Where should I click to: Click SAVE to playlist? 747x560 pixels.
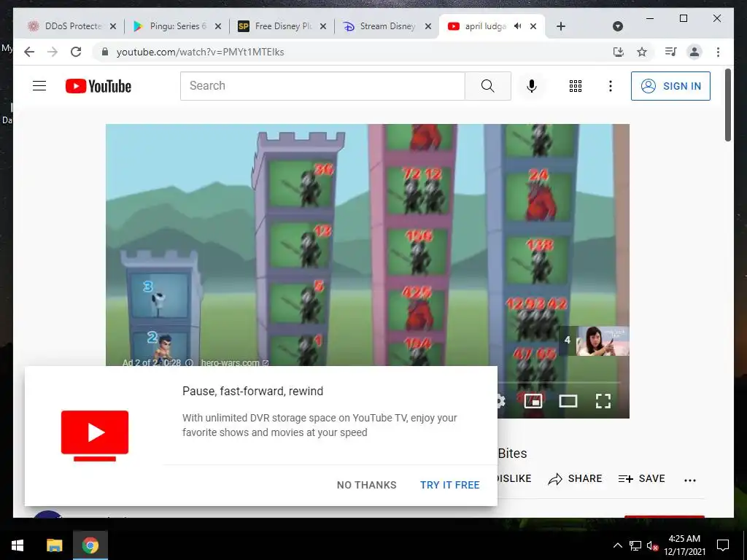pos(641,478)
